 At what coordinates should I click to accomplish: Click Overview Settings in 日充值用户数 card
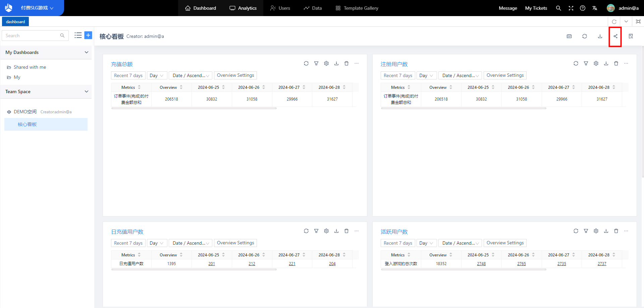(x=235, y=243)
